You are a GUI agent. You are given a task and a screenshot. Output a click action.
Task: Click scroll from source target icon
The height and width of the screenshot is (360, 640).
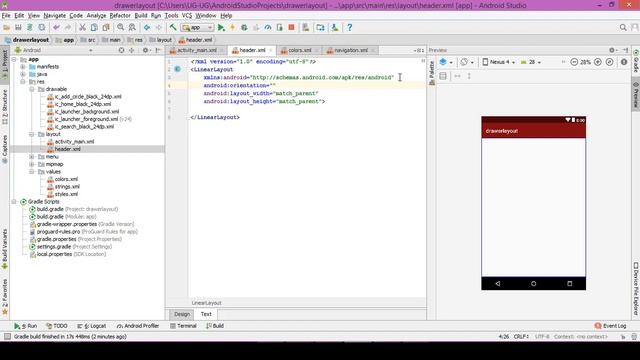121,50
